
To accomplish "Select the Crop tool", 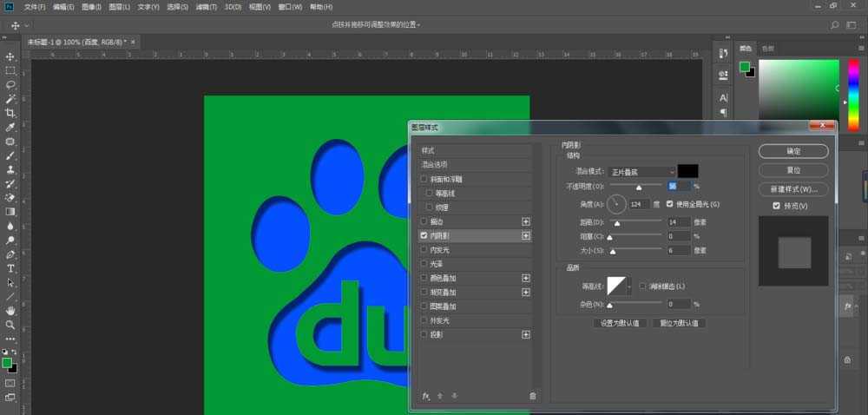I will (10, 113).
